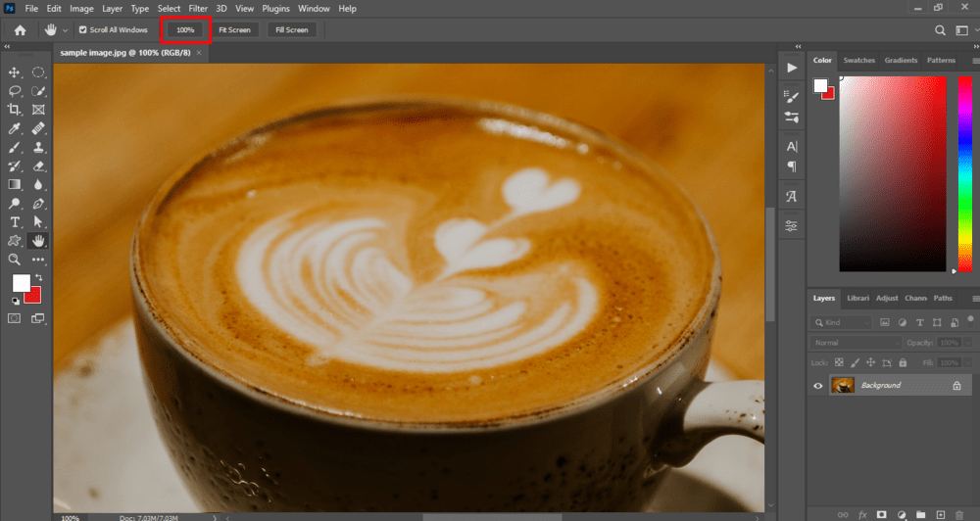Toggle filter for type layers
Screen dimensions: 980x521
(919, 322)
